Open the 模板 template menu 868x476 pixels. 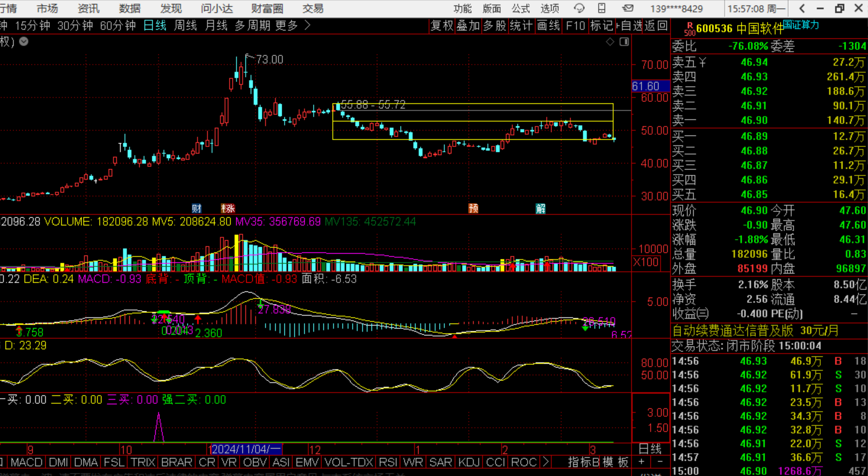615,462
